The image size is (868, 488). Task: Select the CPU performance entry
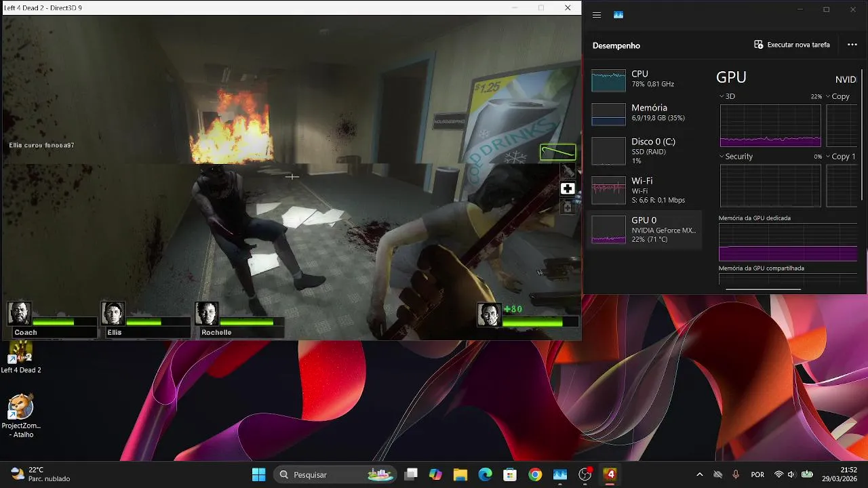(x=646, y=79)
